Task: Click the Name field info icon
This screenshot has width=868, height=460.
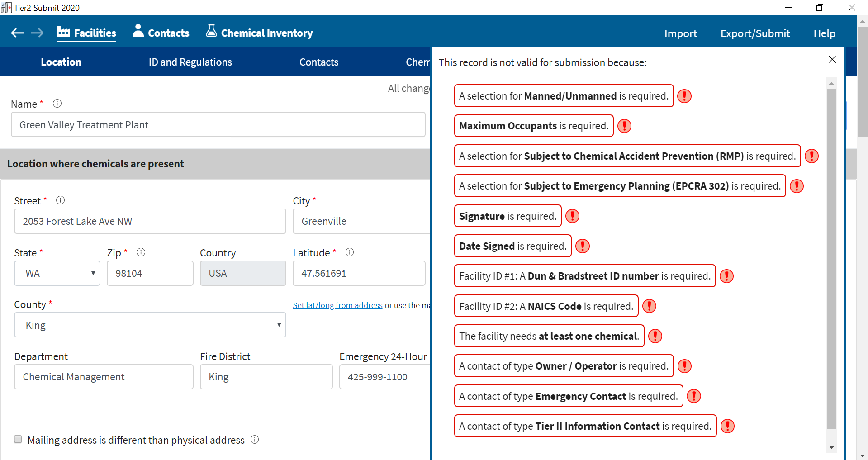Action: point(57,104)
